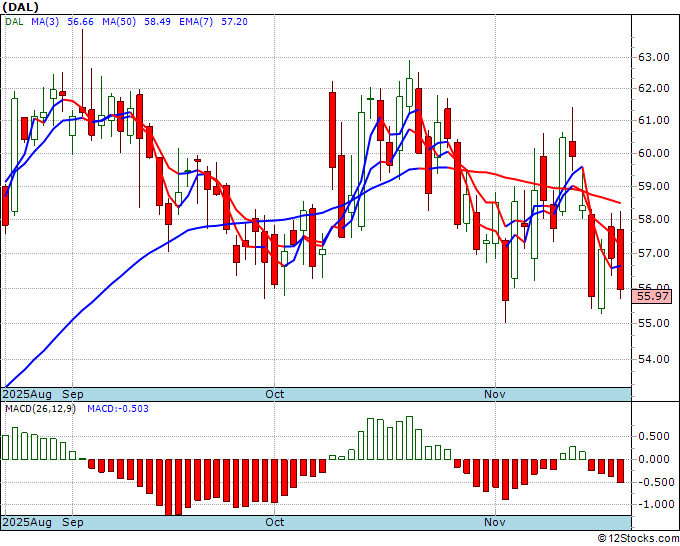The image size is (680, 546).
Task: Click the Sep label on MACD timeline
Action: [73, 522]
